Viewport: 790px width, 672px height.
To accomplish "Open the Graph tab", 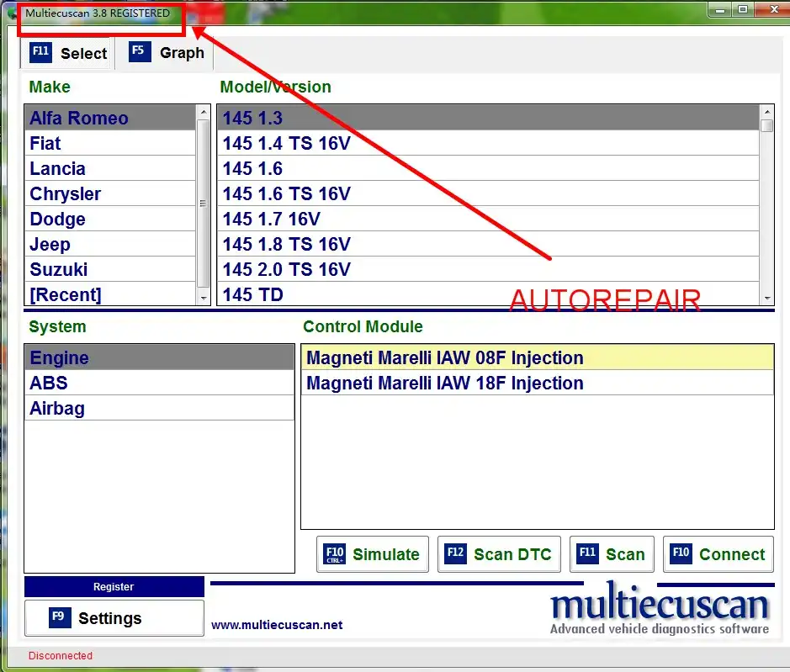I will (x=167, y=53).
